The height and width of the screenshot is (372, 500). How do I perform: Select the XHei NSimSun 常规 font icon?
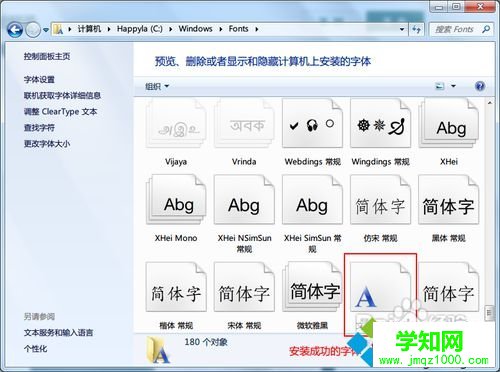(244, 199)
